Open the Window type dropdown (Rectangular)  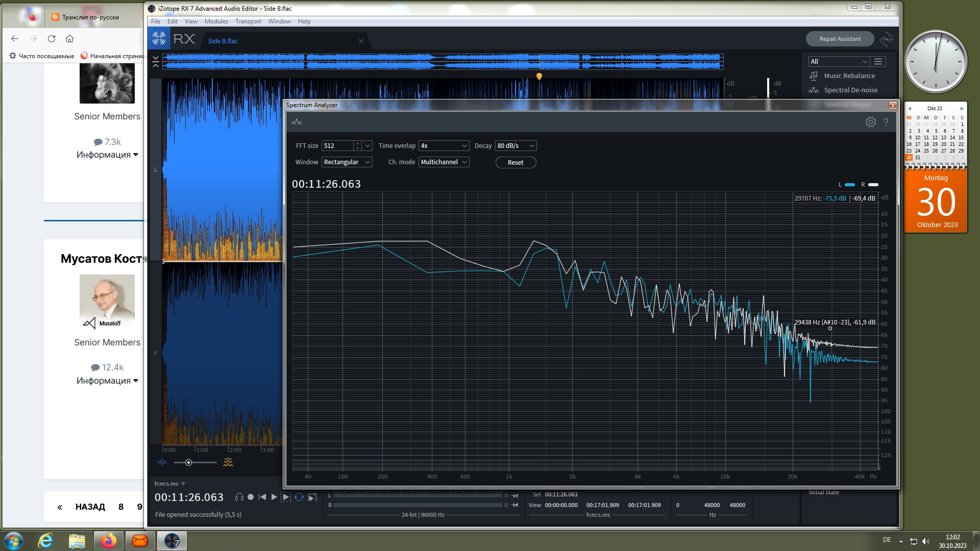tap(347, 162)
